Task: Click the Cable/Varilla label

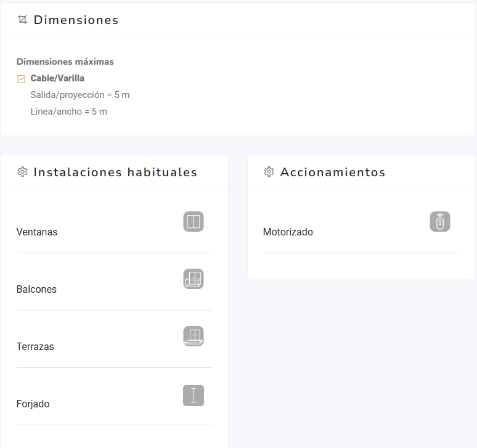Action: tap(57, 78)
